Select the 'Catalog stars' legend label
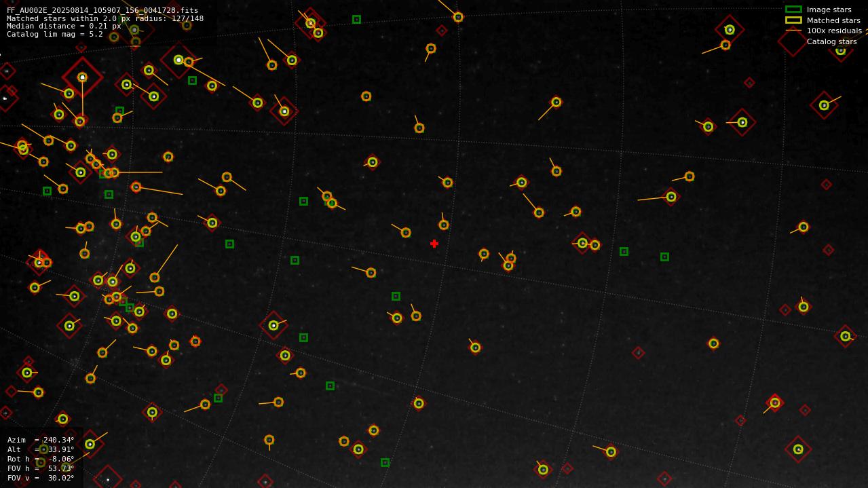This screenshot has height=488, width=868. (x=831, y=42)
